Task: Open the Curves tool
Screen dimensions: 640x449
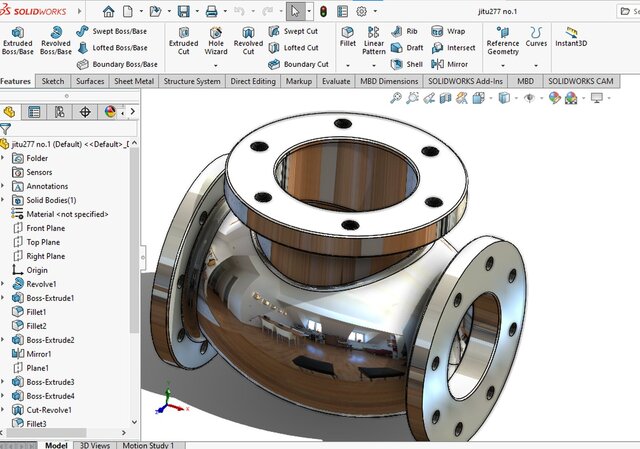Action: [536, 37]
